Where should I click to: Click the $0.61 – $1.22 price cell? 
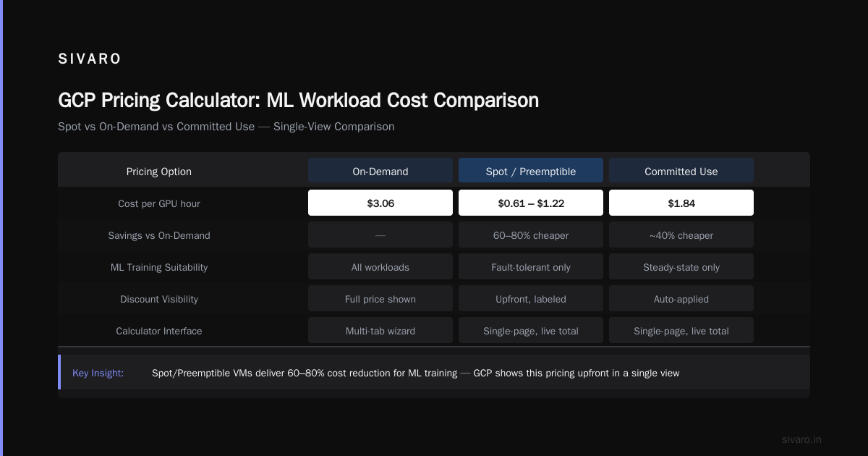click(x=531, y=203)
